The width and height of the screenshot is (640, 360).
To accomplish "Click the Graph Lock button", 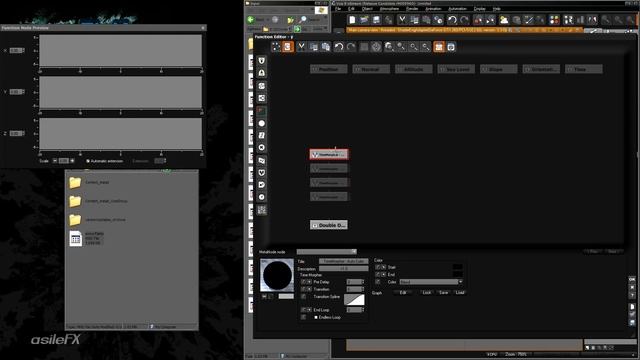I will [x=427, y=293].
